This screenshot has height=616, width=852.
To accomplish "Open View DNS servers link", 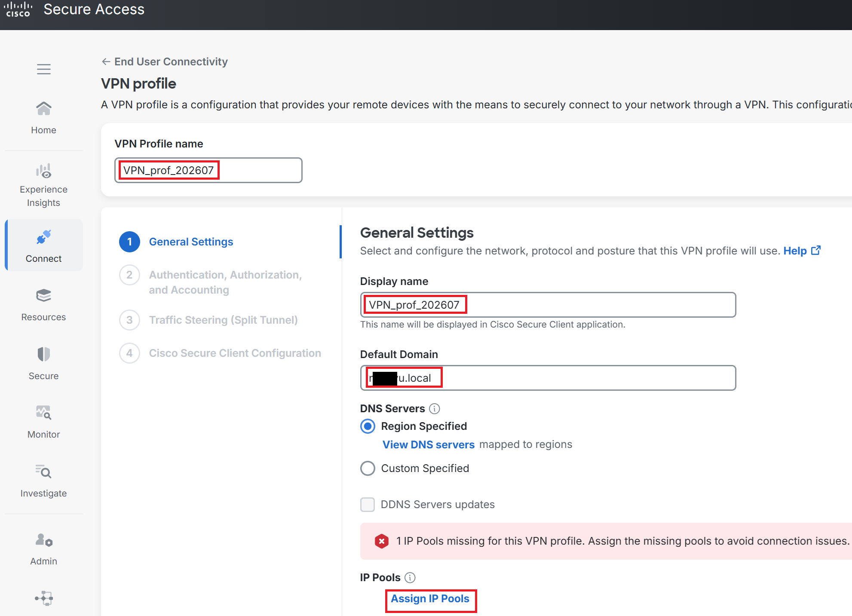I will point(429,445).
